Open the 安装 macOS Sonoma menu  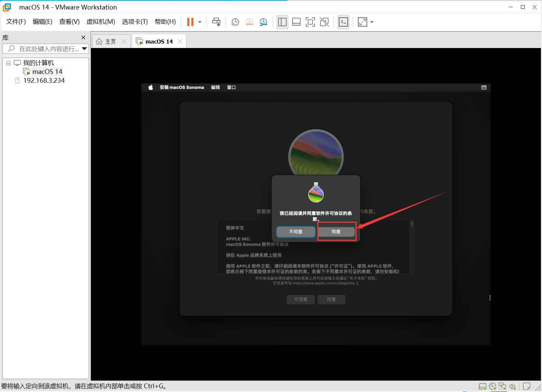[182, 88]
